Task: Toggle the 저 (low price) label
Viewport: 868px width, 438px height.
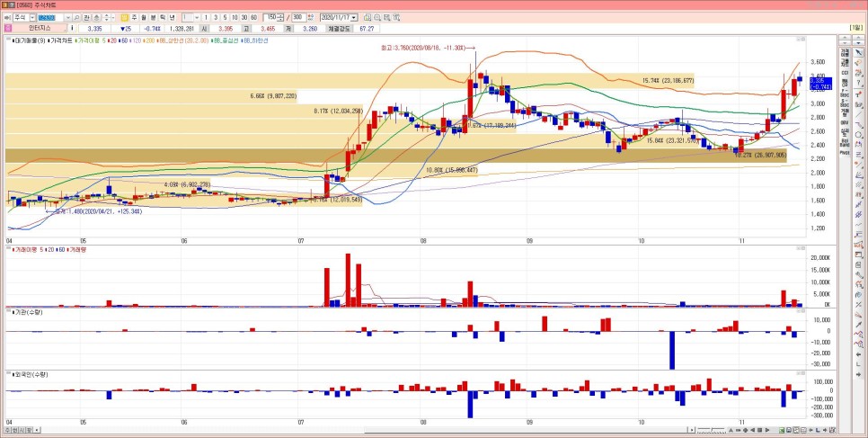Action: (x=288, y=28)
